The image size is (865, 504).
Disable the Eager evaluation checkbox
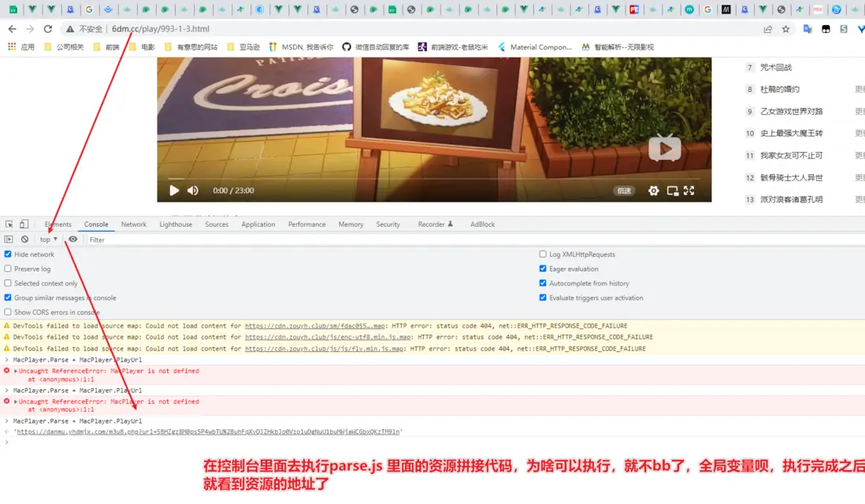[x=543, y=269]
